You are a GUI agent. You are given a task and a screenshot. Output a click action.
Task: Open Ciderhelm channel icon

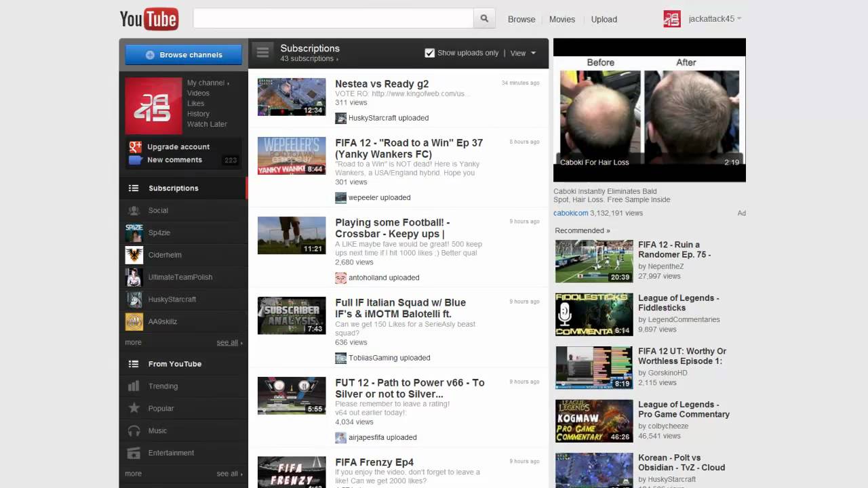[134, 255]
